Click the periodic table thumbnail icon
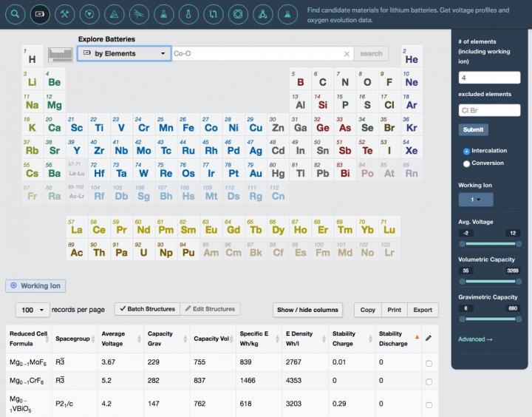 click(x=61, y=54)
